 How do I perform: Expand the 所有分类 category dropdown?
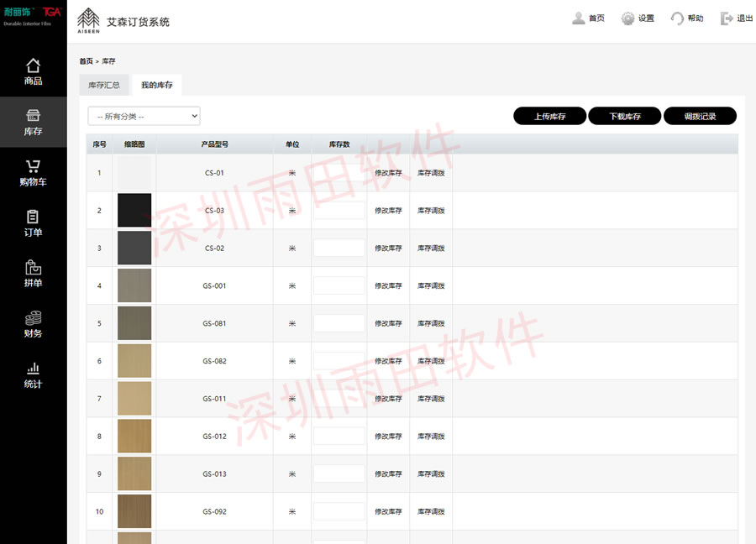click(x=144, y=116)
